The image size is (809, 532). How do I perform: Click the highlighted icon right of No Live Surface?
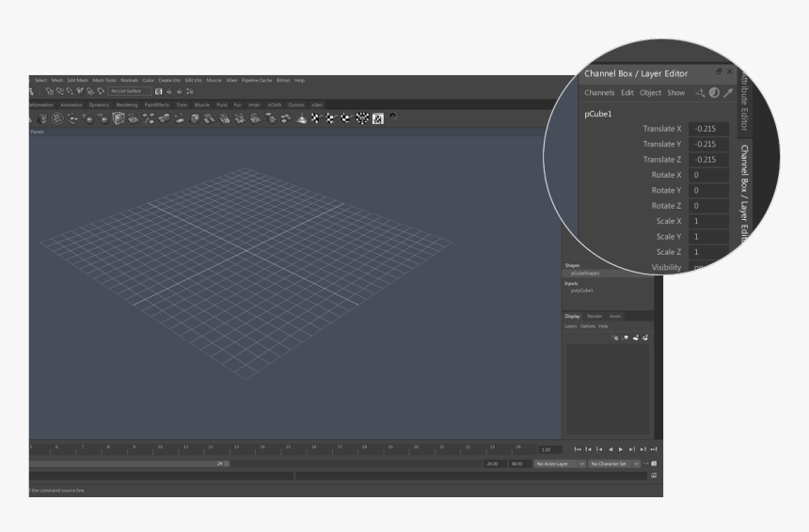(158, 91)
